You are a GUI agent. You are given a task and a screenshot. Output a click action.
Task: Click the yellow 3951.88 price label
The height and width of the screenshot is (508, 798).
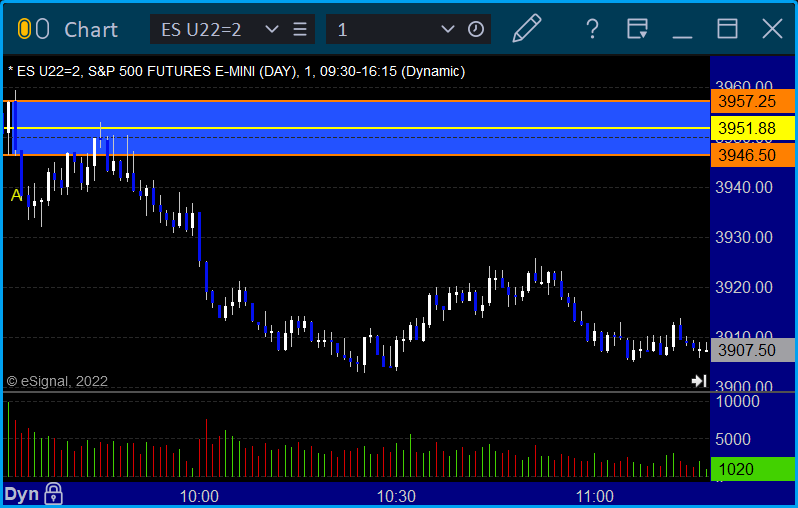(x=753, y=128)
